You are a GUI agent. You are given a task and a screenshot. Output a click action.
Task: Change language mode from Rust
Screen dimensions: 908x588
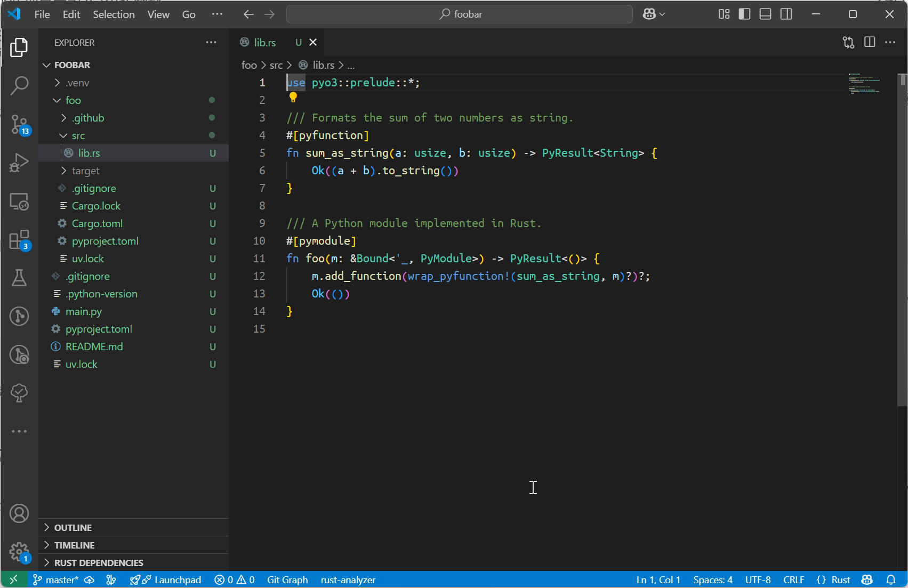point(841,579)
